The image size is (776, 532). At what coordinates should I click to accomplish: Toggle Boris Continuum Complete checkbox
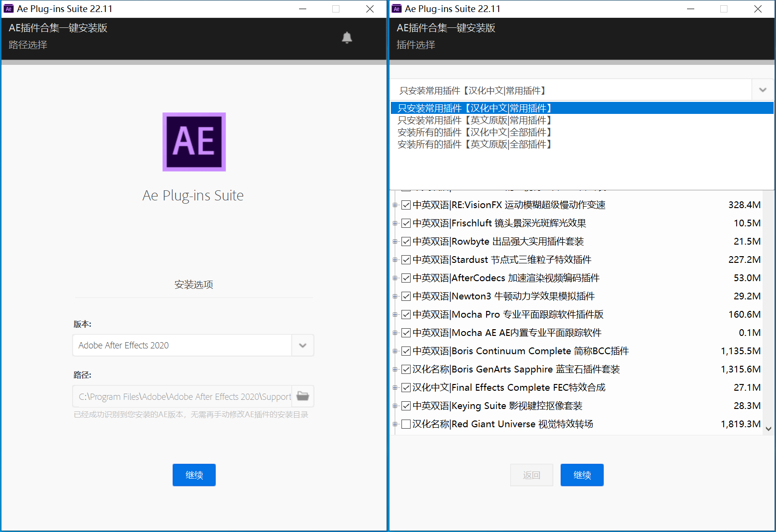[406, 351]
